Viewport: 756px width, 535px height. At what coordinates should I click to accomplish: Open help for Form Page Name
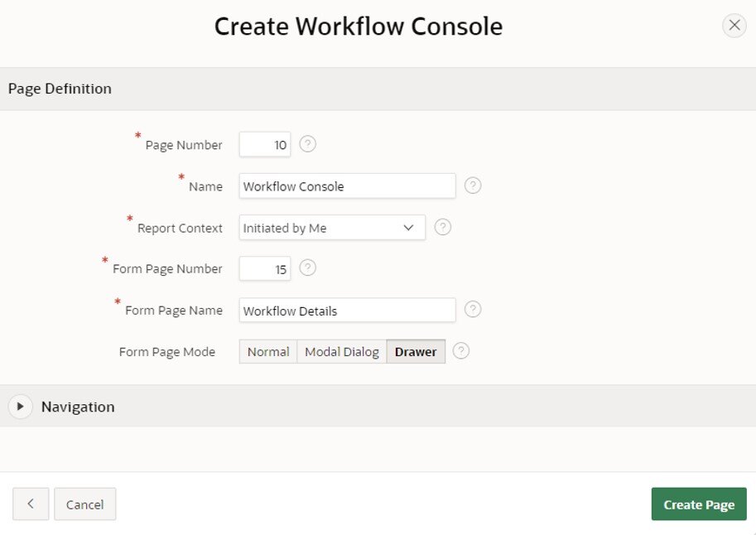click(473, 310)
